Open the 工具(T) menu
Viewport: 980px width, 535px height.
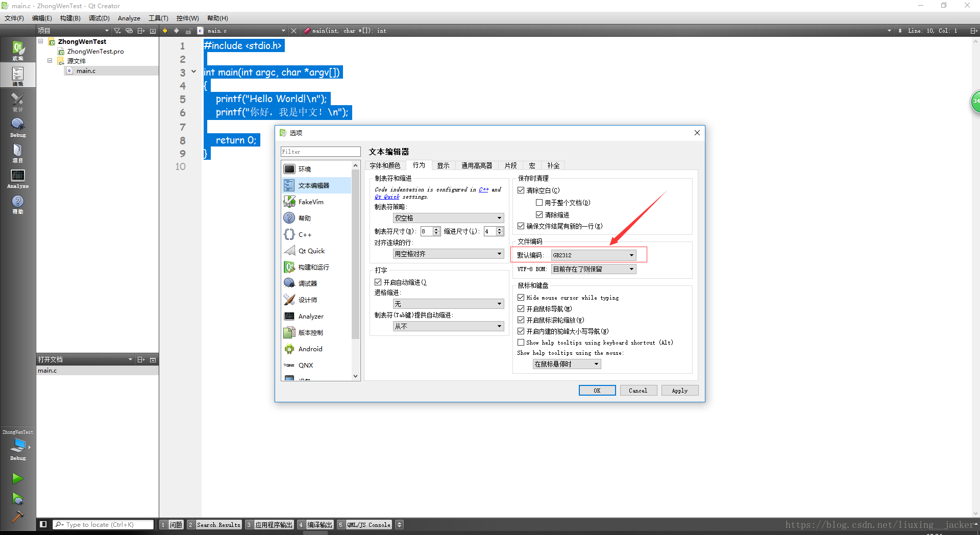click(x=158, y=18)
